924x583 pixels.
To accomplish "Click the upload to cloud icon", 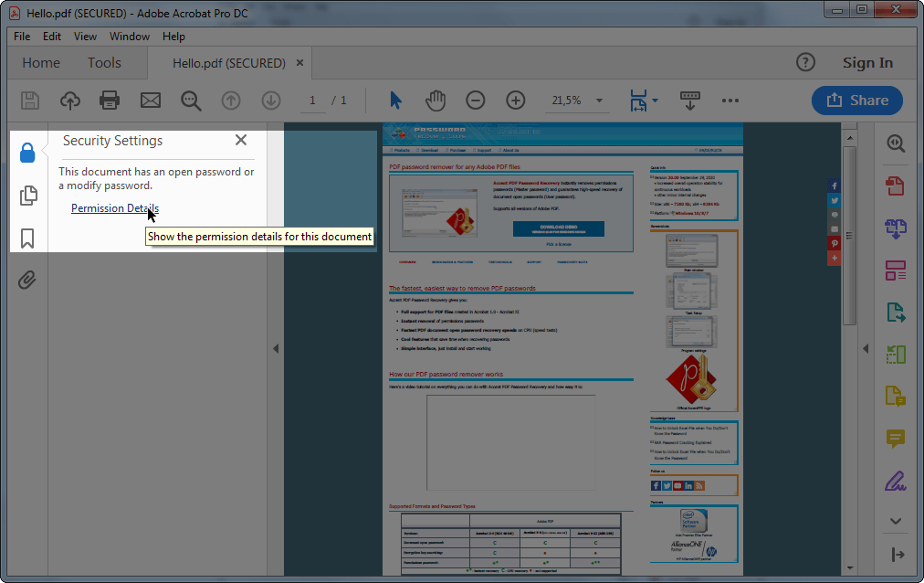I will [x=70, y=101].
